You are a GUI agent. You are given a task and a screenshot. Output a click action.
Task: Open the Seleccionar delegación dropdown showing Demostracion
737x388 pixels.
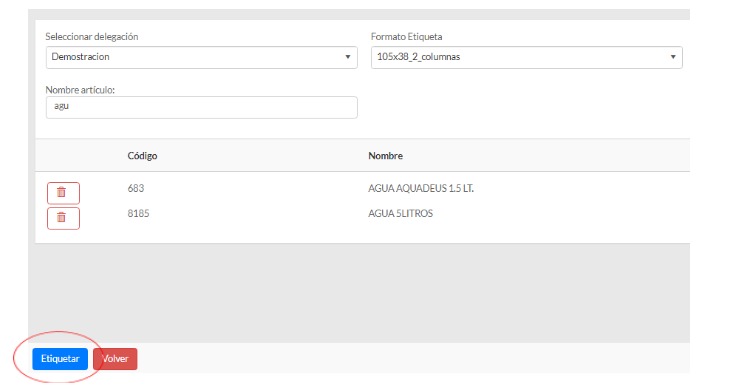[202, 57]
